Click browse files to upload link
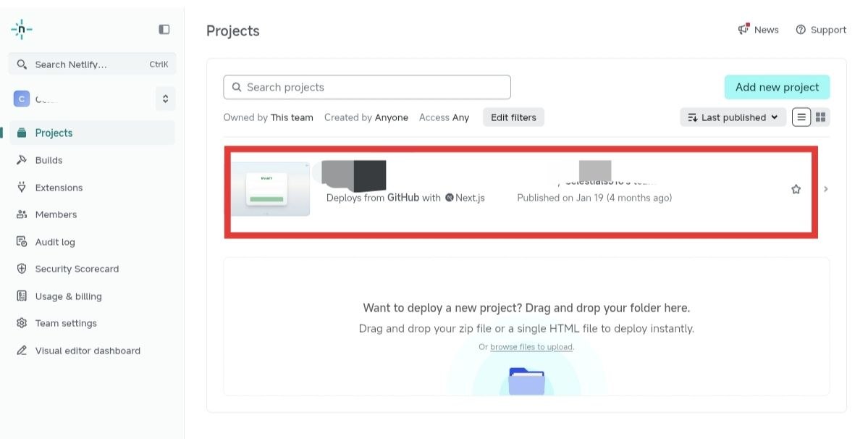Viewport: 868px width, 439px height. click(531, 347)
